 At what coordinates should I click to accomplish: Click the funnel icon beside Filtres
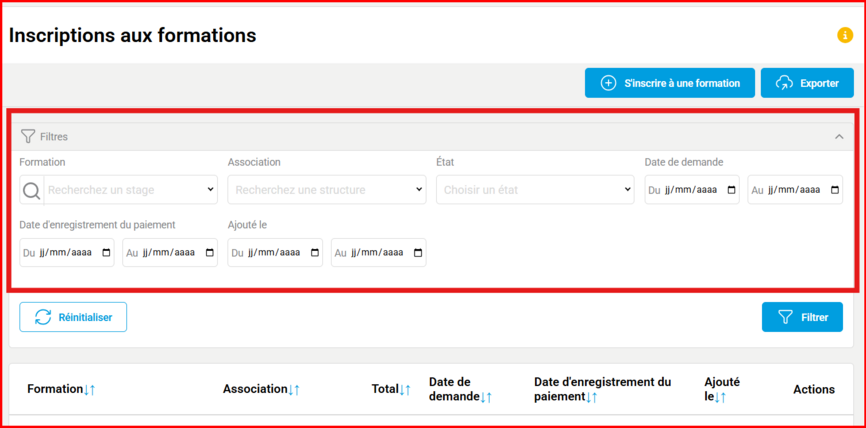[28, 136]
